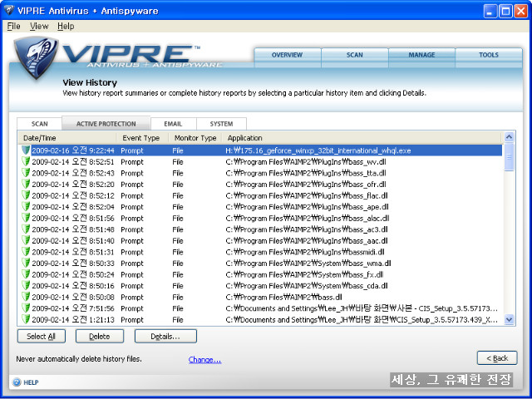This screenshot has height=399, width=532.
Task: Close the VIPRE window
Action: coord(521,11)
